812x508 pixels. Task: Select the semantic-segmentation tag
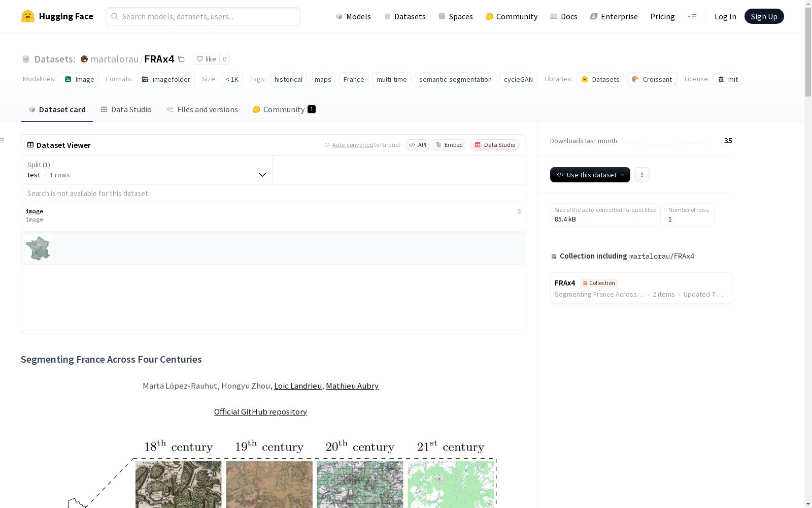pyautogui.click(x=455, y=79)
